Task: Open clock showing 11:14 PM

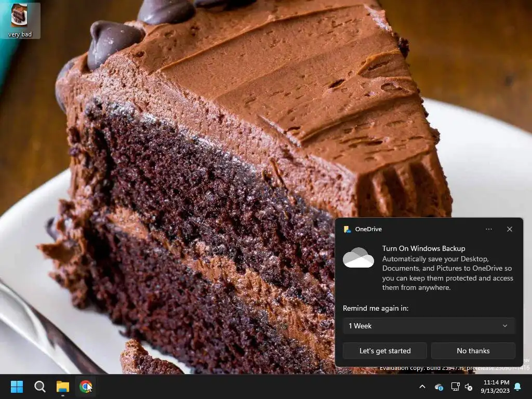Action: point(495,387)
